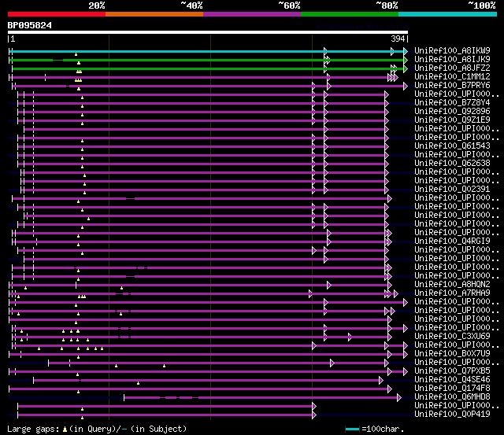Screen dimensions: 504x435
Task: Click the purple alignment bar for Q4SE46
Action: pos(207,381)
